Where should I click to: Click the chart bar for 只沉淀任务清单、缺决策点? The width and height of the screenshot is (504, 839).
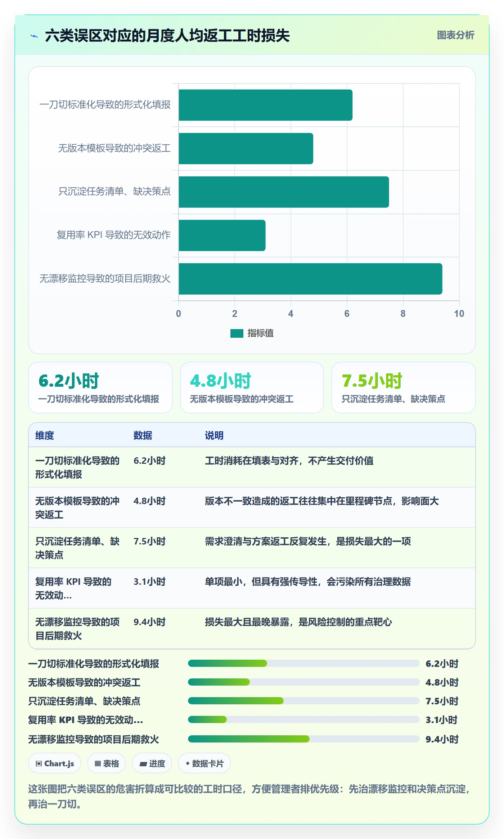coord(284,192)
